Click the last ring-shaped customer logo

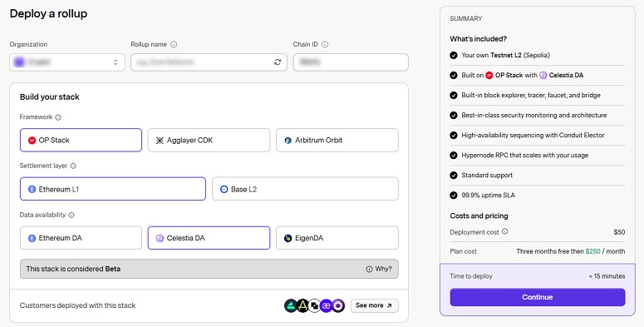[338, 305]
